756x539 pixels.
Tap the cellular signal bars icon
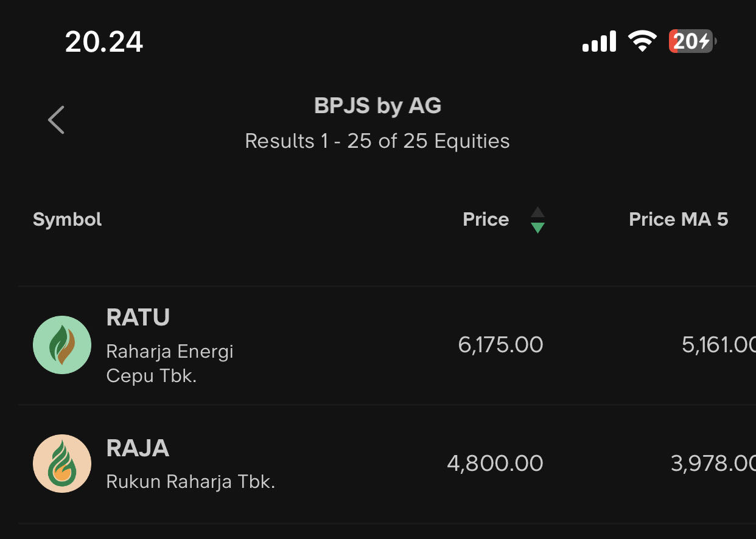[599, 43]
